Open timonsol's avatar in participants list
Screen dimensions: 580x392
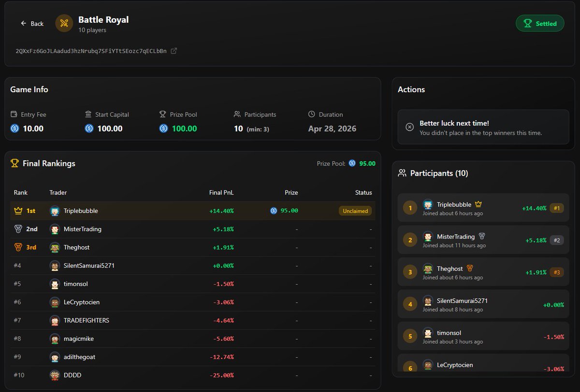(x=428, y=333)
